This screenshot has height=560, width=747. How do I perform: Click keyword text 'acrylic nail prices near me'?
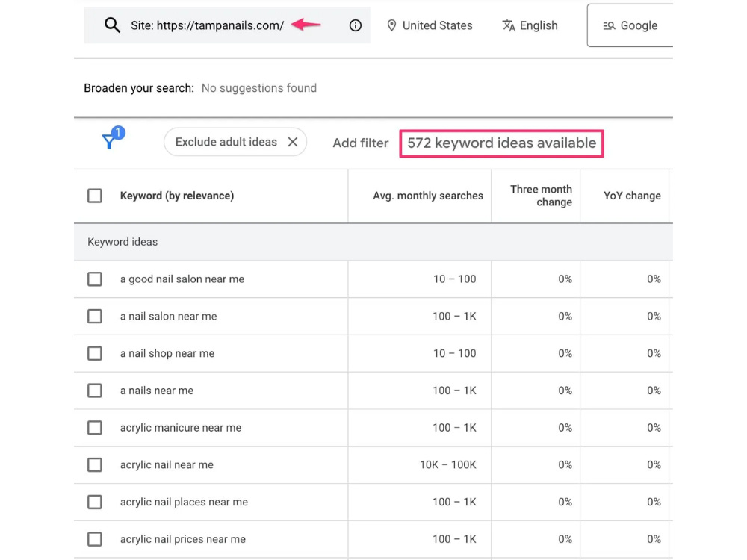(x=183, y=539)
